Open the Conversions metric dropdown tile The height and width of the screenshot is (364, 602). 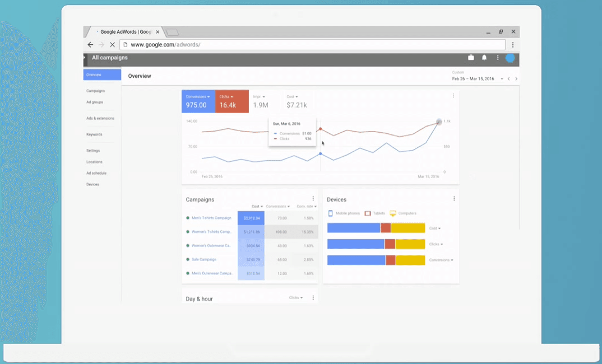[x=198, y=101]
